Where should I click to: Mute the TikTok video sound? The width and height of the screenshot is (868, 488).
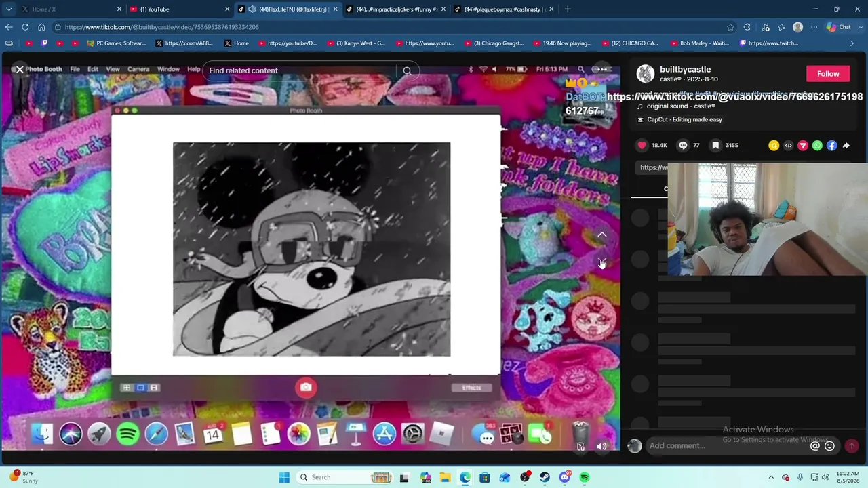pyautogui.click(x=601, y=446)
